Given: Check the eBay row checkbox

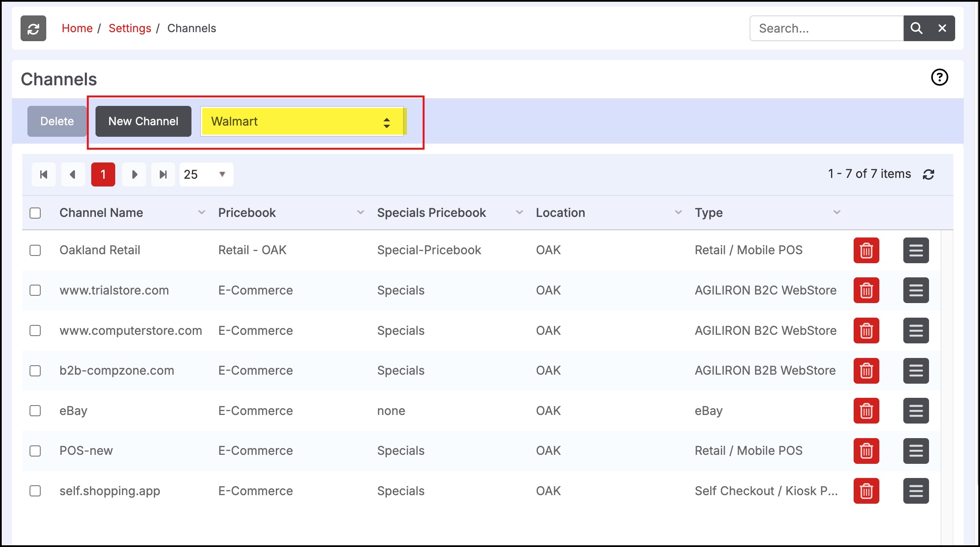Looking at the screenshot, I should [x=35, y=411].
